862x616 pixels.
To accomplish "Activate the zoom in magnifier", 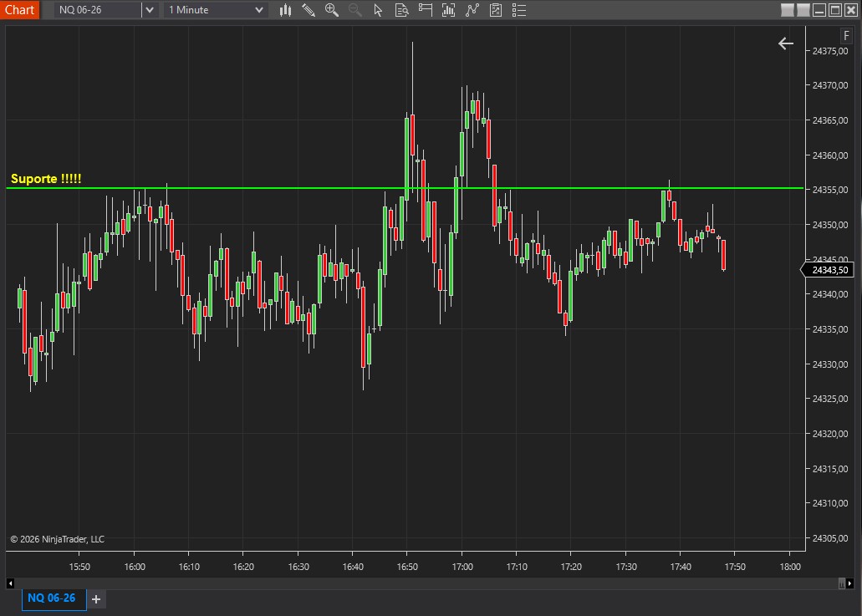I will pyautogui.click(x=332, y=10).
